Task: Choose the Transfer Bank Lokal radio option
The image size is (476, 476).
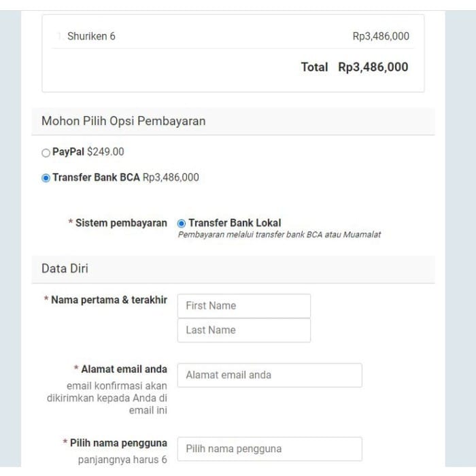Action: (x=182, y=223)
